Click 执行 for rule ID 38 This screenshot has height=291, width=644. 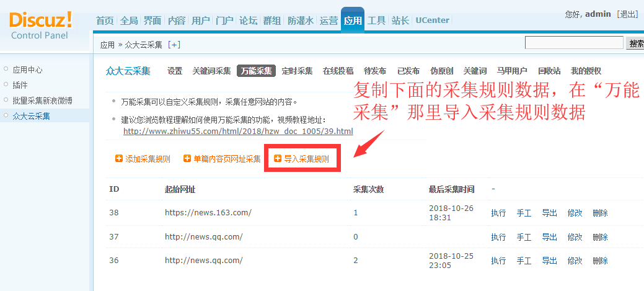(x=498, y=213)
